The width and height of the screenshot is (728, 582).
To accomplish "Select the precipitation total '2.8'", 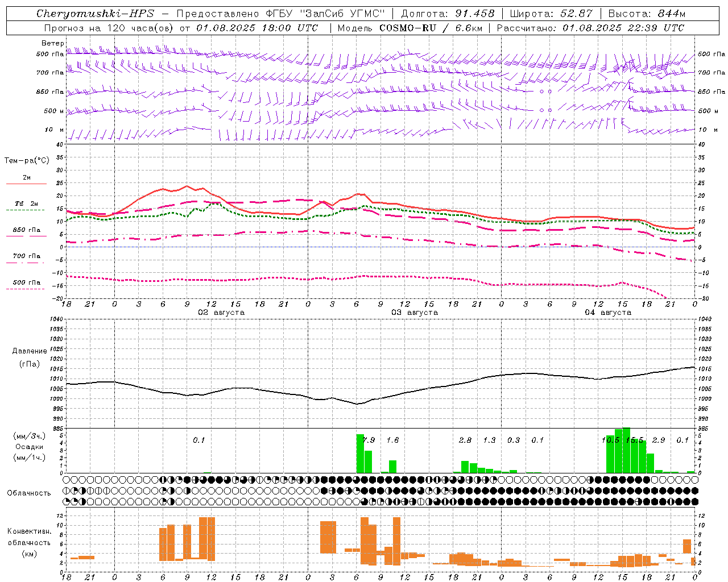I will click(x=465, y=440).
